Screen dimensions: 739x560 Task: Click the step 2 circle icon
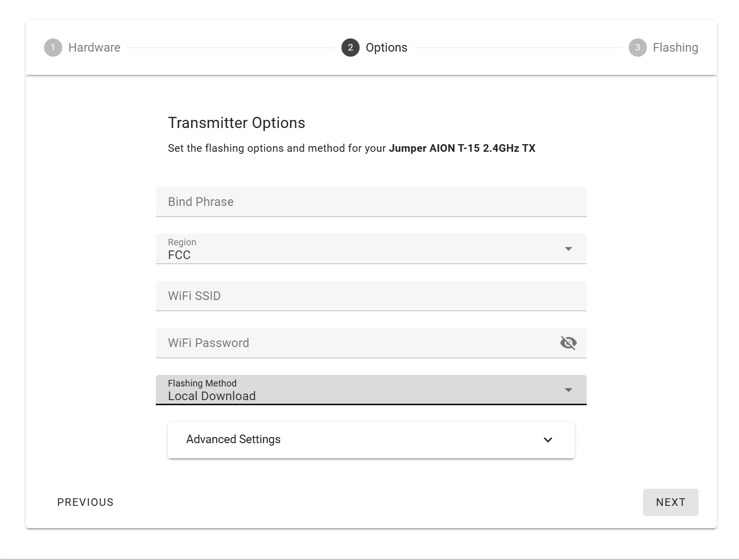351,48
